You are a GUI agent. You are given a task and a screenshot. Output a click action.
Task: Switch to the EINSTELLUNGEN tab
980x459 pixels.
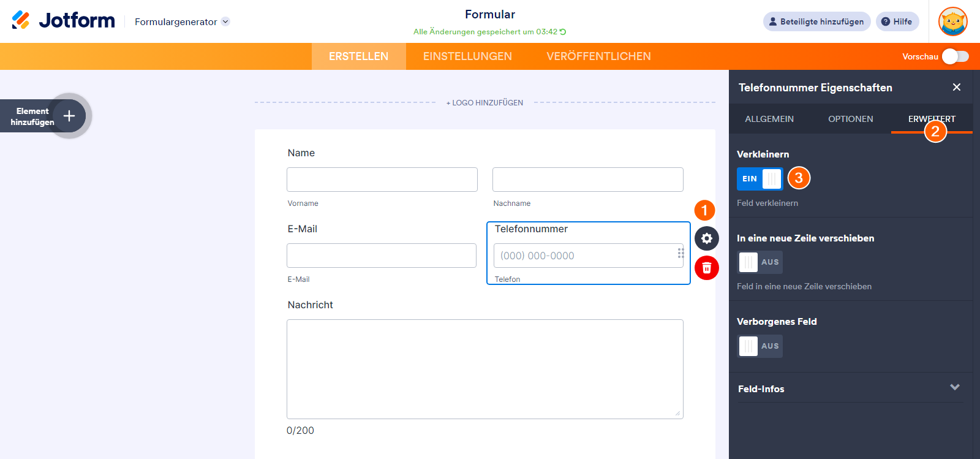point(467,56)
